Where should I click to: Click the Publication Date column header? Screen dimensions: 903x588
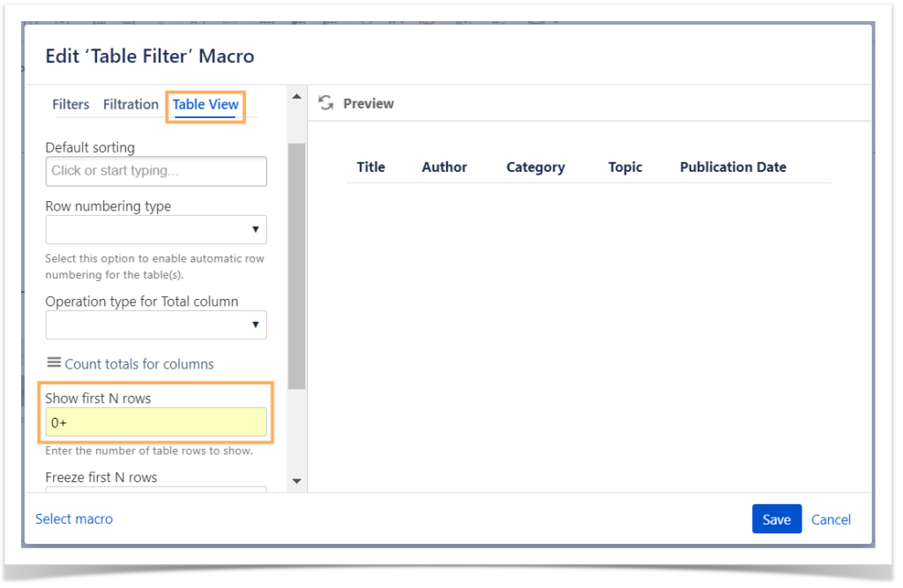coord(733,167)
